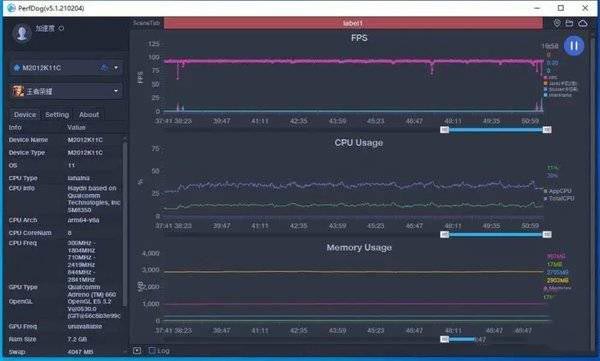Image resolution: width=600 pixels, height=361 pixels.
Task: Pause recording with the blue pause button
Action: pos(574,46)
